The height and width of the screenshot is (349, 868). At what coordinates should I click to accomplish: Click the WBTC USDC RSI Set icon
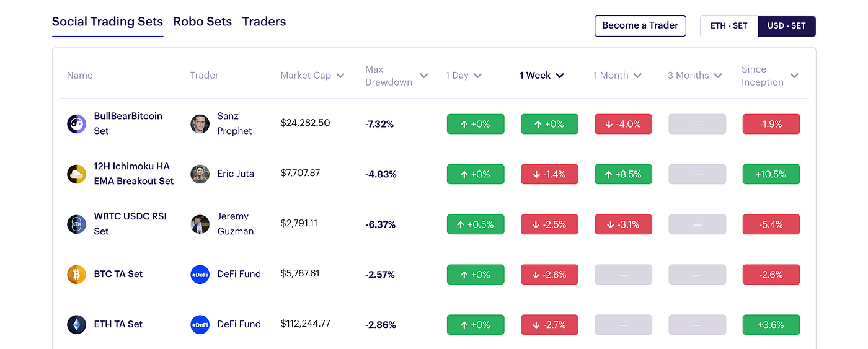coord(76,224)
